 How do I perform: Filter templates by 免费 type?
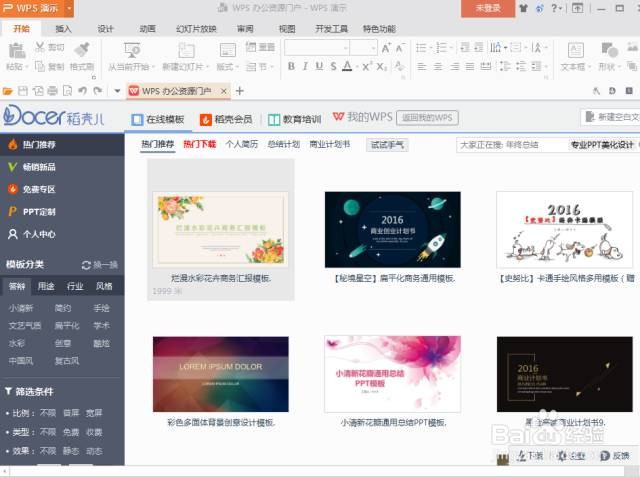tap(71, 432)
